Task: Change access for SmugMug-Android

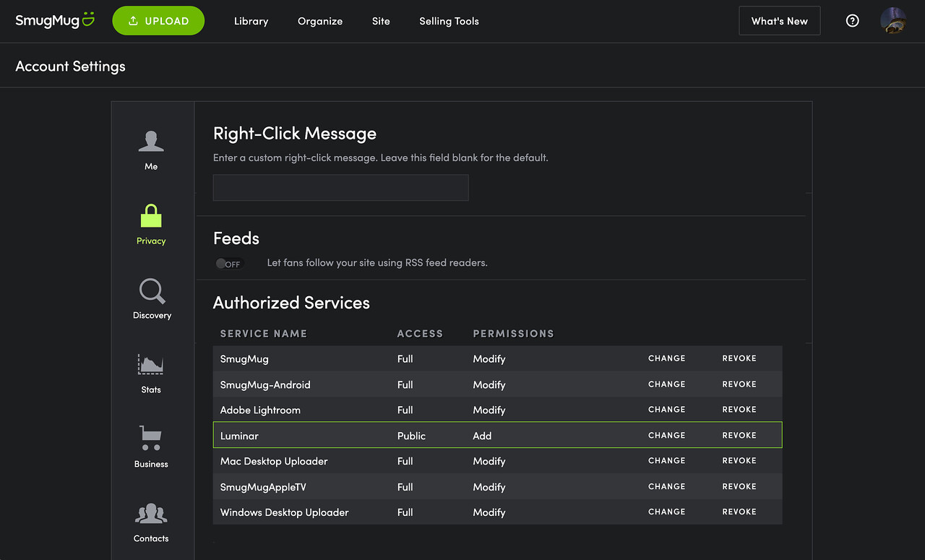Action: click(666, 384)
